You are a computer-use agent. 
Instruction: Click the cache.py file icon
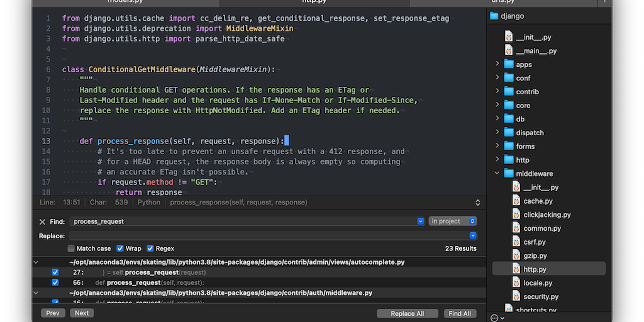pyautogui.click(x=516, y=201)
